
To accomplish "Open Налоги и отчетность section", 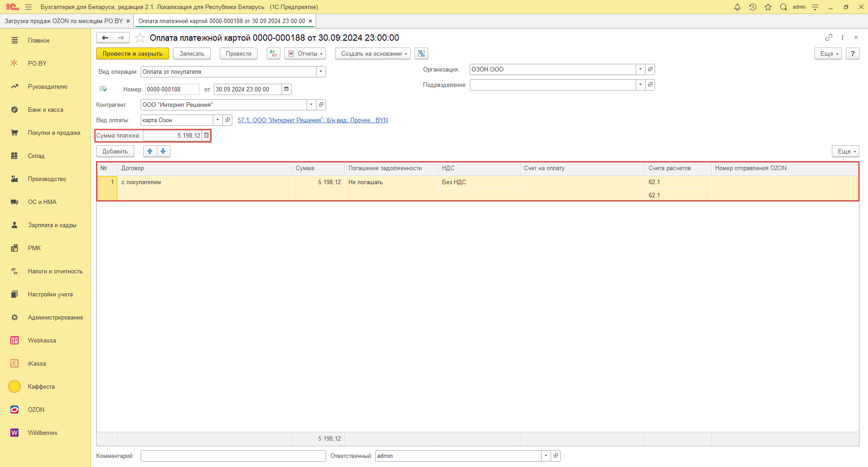I will (x=55, y=271).
